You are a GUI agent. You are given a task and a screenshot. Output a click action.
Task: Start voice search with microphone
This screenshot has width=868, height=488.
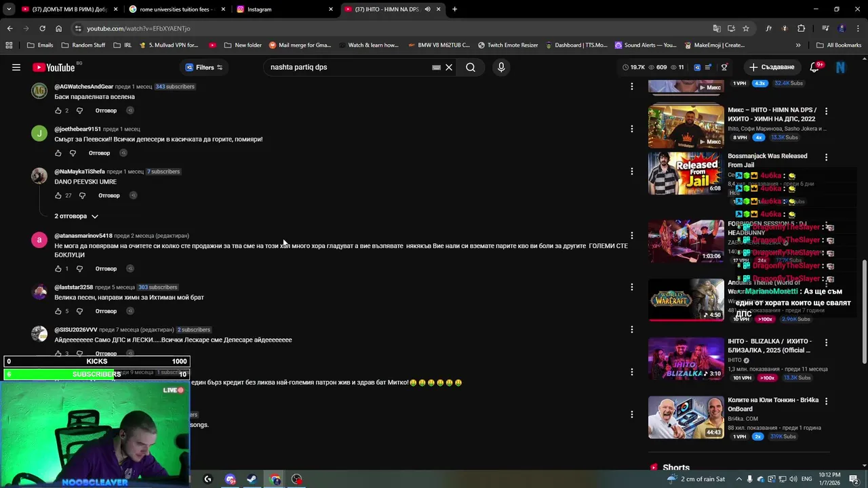pos(501,67)
